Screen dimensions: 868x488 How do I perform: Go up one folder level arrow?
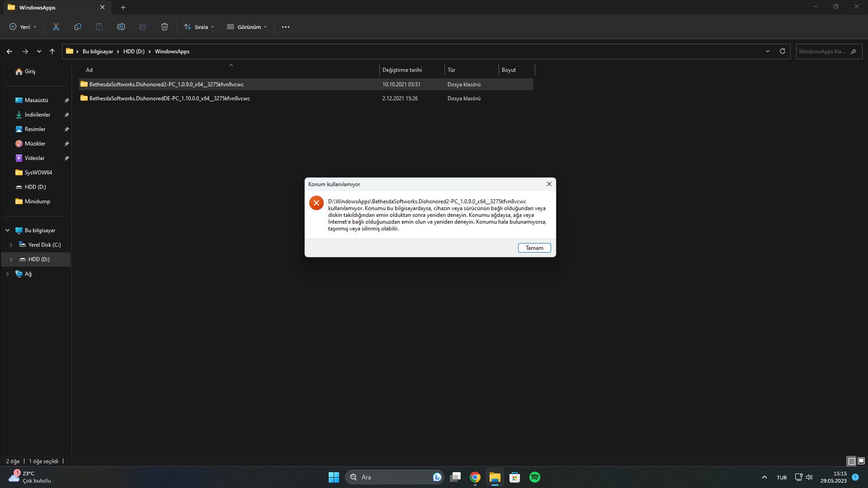(52, 52)
